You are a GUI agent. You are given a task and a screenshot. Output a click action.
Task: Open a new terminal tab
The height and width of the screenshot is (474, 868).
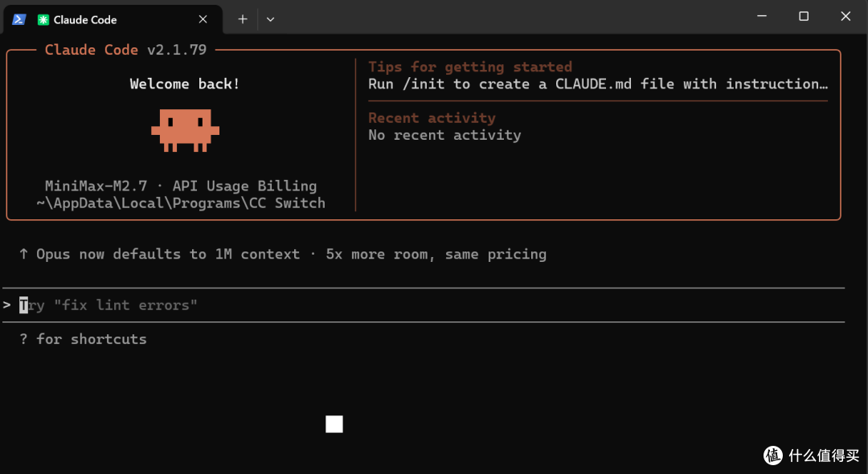click(243, 19)
